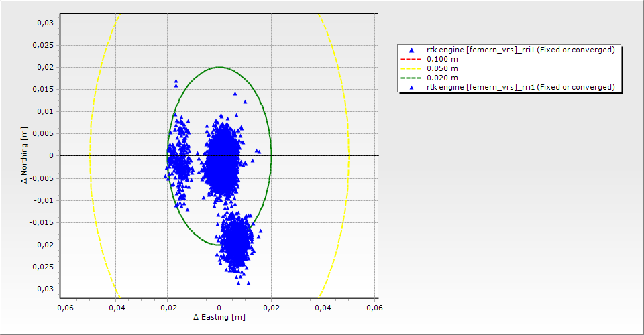The height and width of the screenshot is (335, 644).
Task: Click the -0,03 tick label on Northing axis
Action: click(43, 289)
